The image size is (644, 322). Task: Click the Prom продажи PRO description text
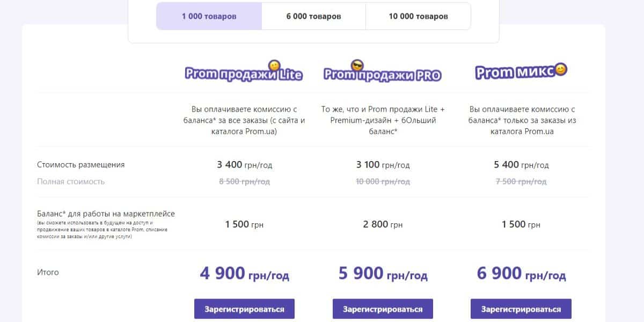(x=383, y=120)
